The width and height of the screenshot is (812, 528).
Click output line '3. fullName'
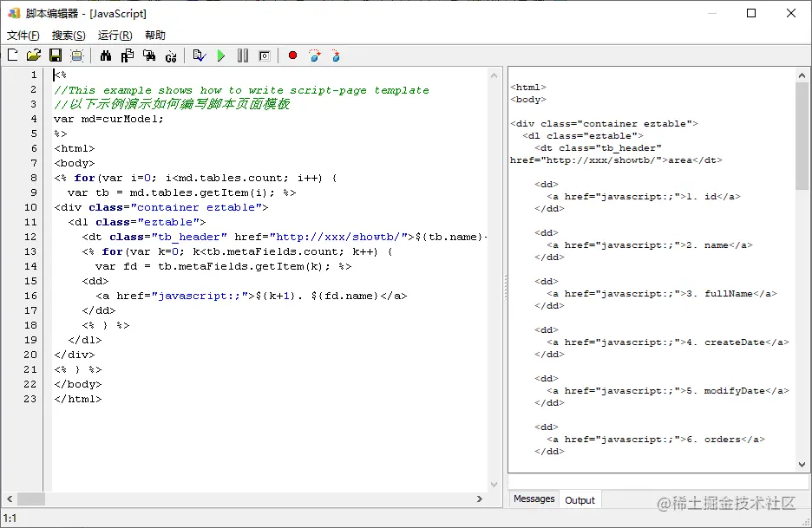(661, 294)
